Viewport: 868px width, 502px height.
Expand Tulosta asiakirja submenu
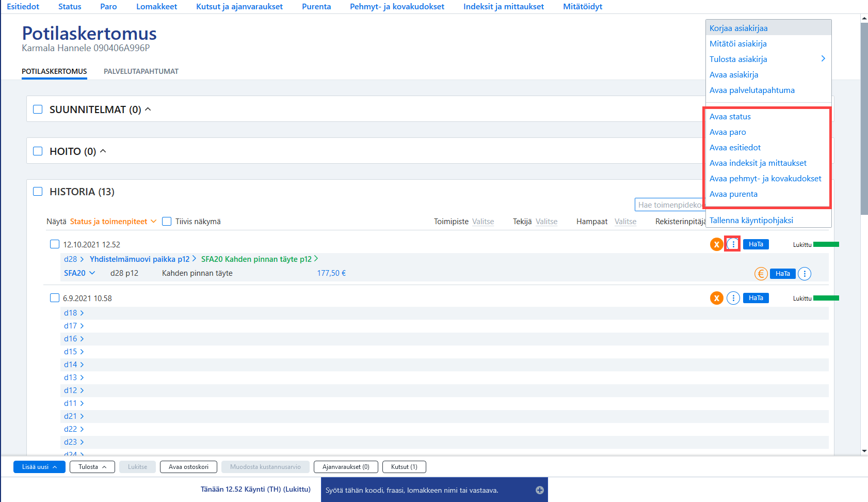(x=768, y=59)
